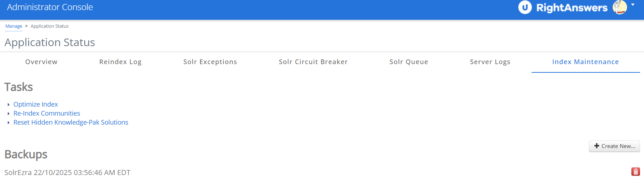Click Reset Hidden Knowledge-Pak Solutions link
Screen dimensions: 644x179
71,122
